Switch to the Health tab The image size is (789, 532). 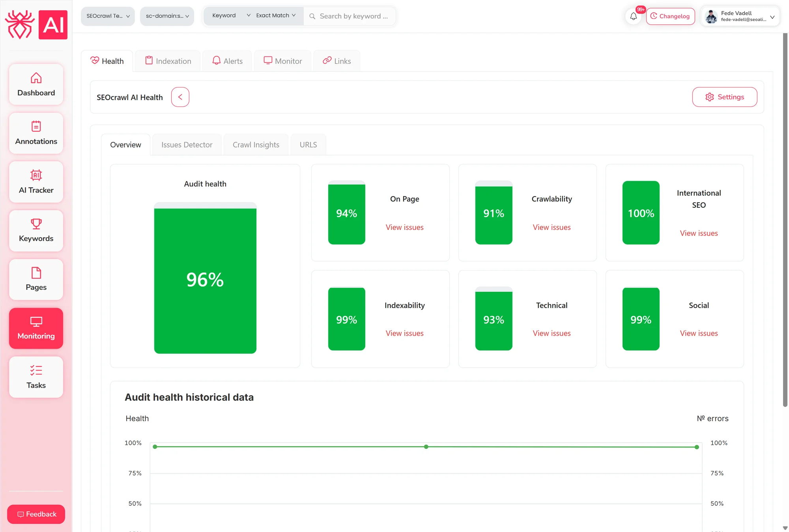point(107,61)
